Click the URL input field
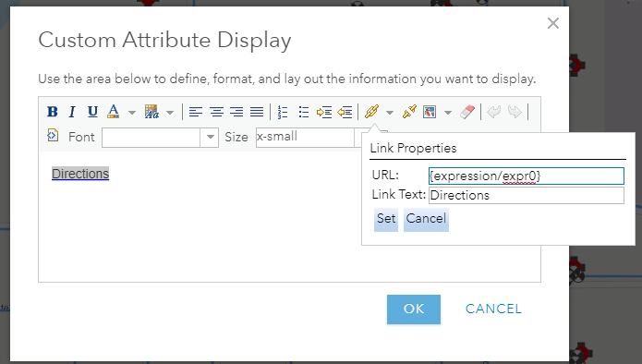Screen dimensions: 642x364 [x=527, y=176]
